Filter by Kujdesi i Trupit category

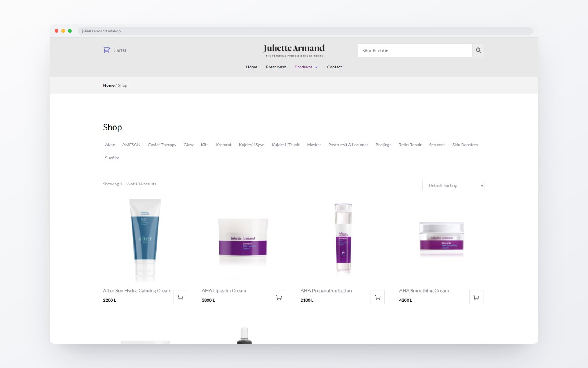click(x=286, y=145)
